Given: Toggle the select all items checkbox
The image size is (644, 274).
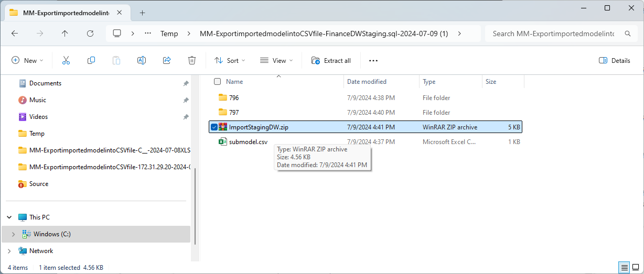Looking at the screenshot, I should 218,82.
